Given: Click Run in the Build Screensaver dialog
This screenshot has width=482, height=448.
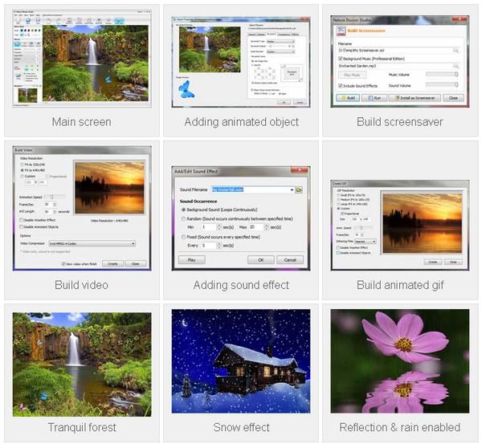Looking at the screenshot, I should pyautogui.click(x=374, y=98).
